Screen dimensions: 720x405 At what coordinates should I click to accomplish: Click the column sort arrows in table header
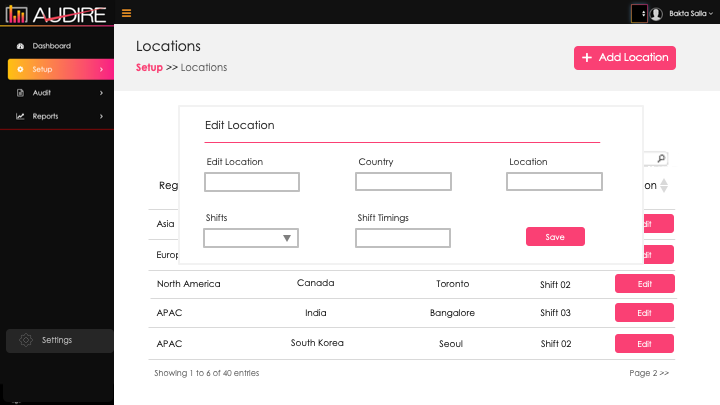664,185
